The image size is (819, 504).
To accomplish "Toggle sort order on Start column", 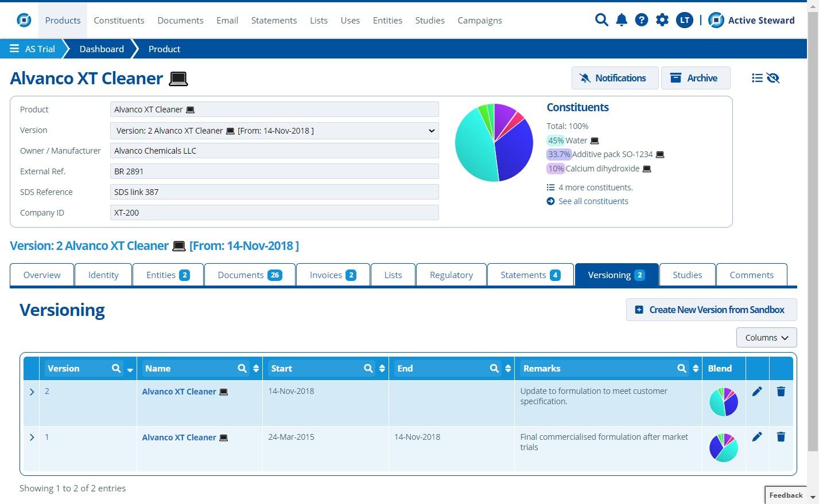I will pyautogui.click(x=382, y=369).
